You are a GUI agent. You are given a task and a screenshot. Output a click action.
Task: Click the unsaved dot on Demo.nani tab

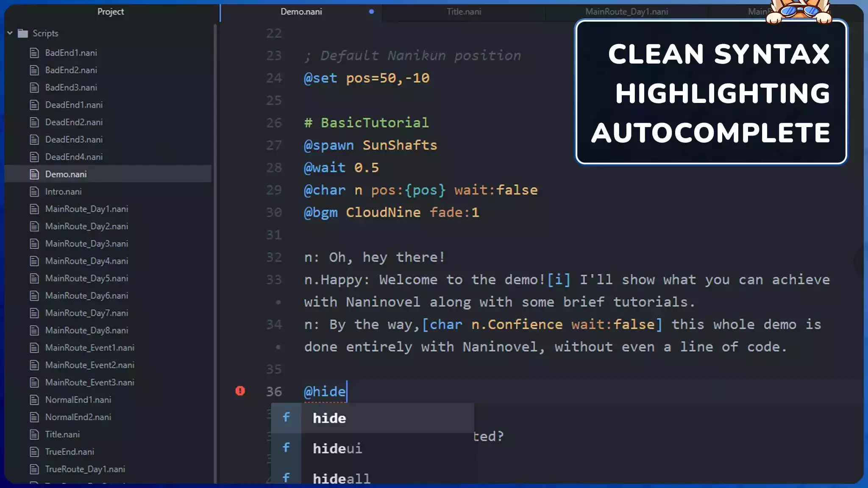click(x=371, y=12)
